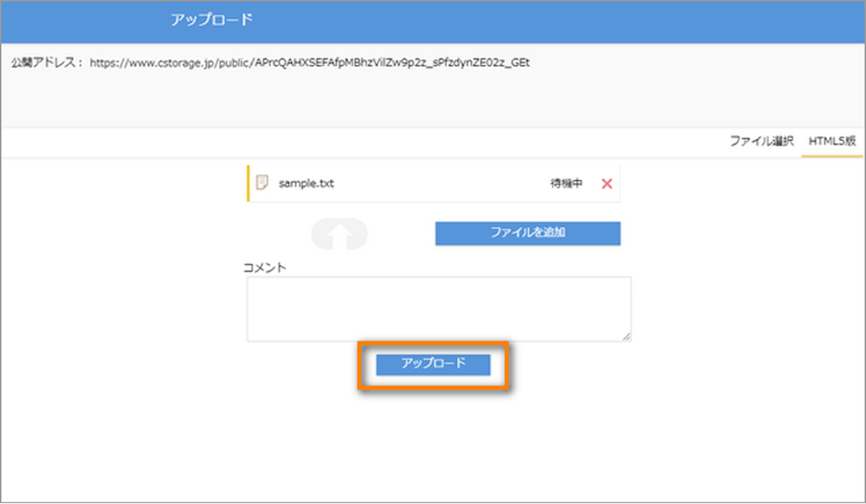Click the red delete cross next to 待機中
Viewport: 866px width, 504px height.
click(x=606, y=183)
